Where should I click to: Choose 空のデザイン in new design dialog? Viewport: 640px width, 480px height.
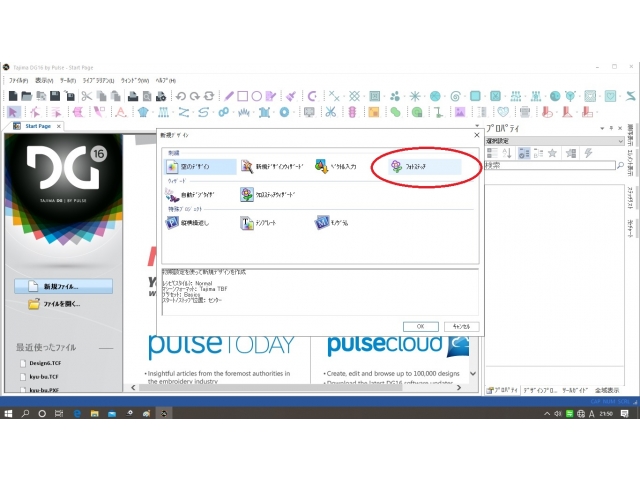click(200, 167)
